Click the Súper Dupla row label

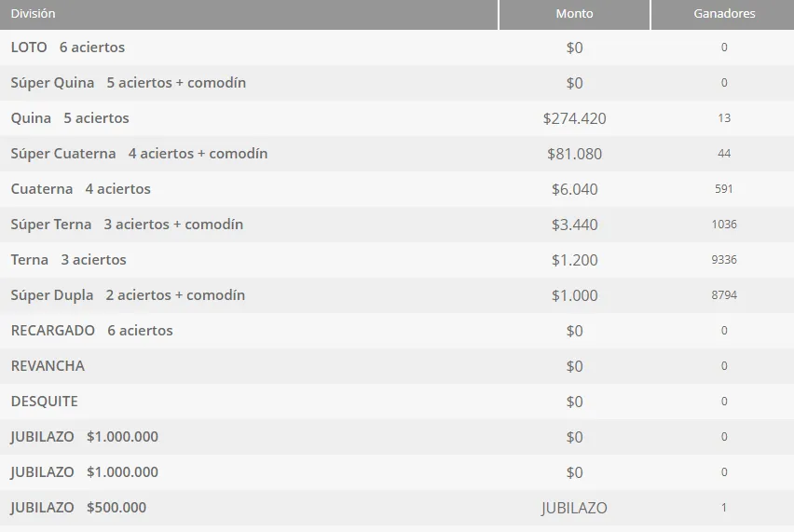pos(128,295)
